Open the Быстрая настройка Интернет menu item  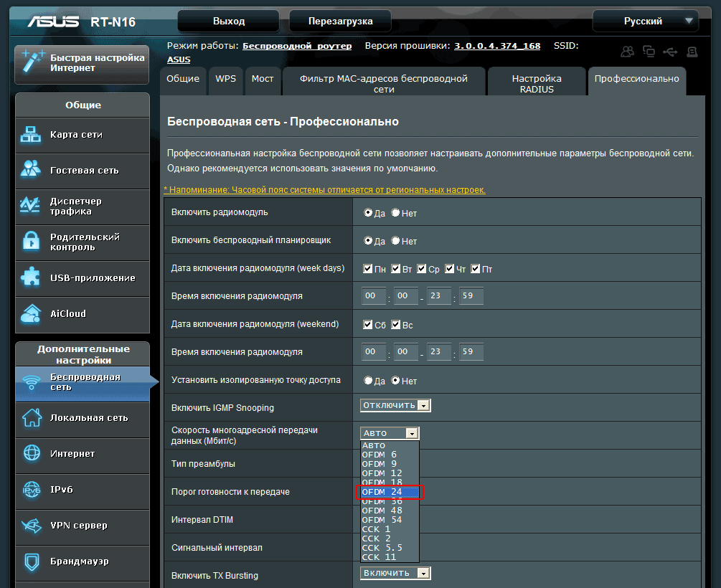82,65
